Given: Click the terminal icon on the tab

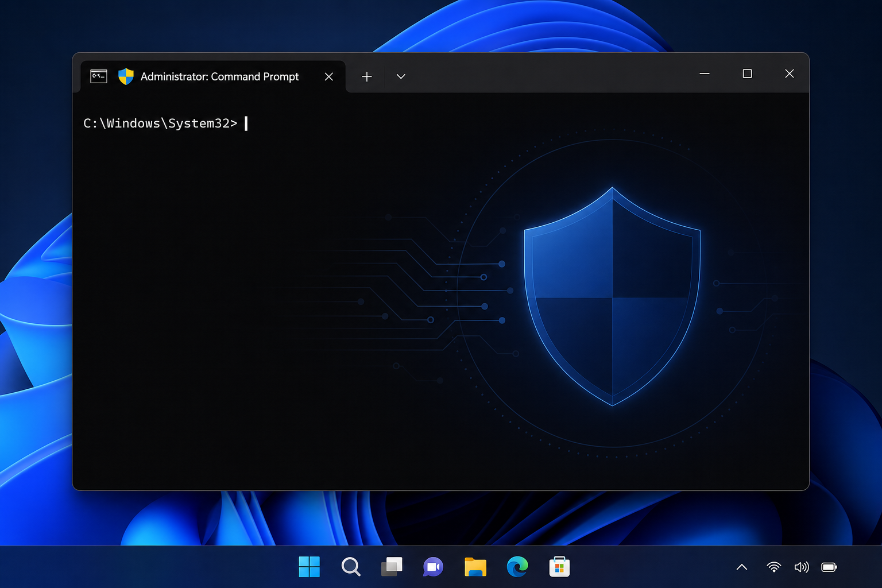Looking at the screenshot, I should pyautogui.click(x=99, y=76).
